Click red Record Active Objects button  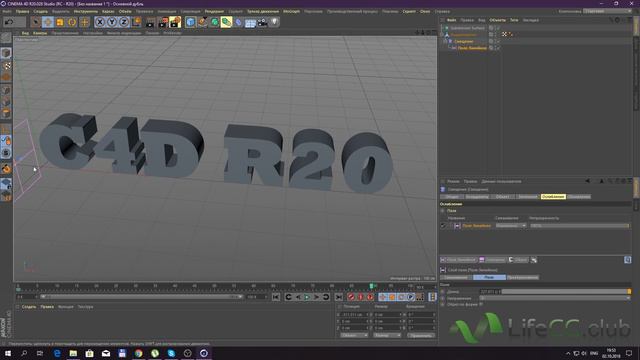(x=351, y=297)
